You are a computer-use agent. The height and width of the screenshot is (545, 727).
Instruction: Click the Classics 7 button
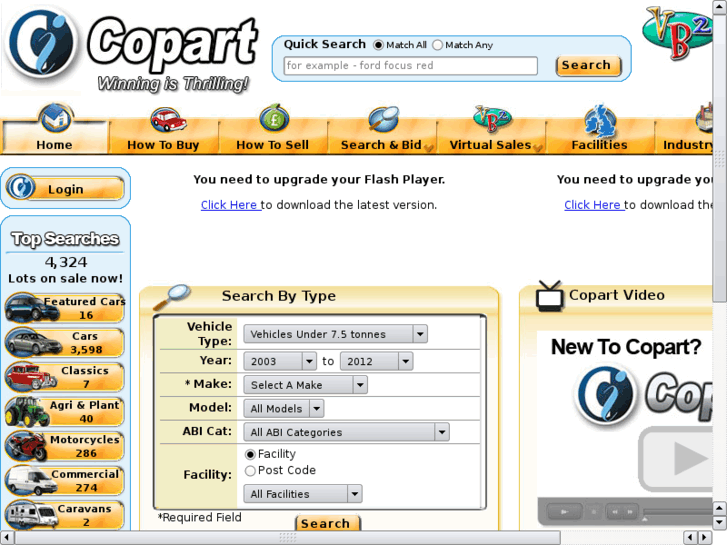(x=65, y=377)
